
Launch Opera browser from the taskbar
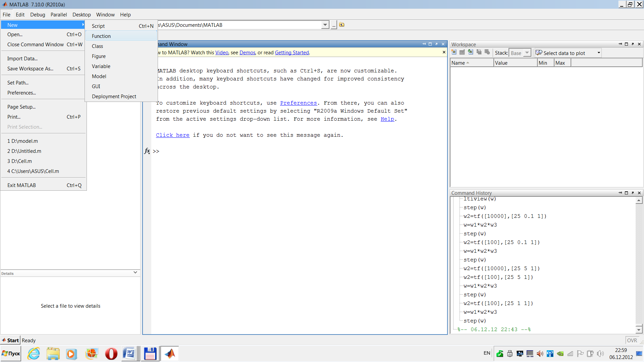111,354
